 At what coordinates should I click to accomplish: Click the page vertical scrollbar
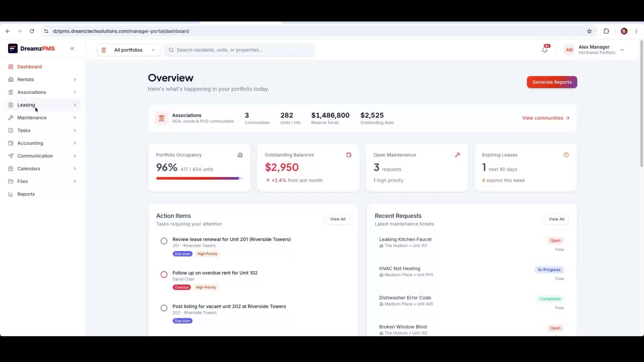click(642, 104)
